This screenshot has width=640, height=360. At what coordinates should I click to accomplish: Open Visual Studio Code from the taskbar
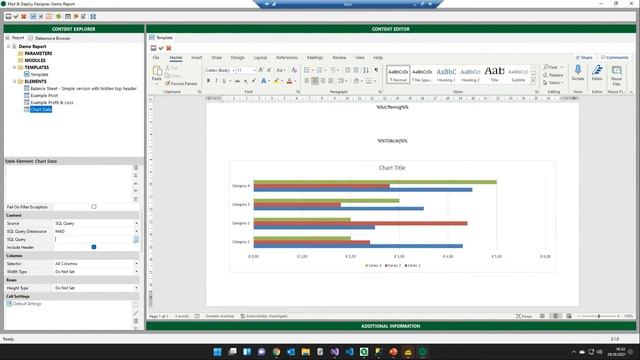point(349,352)
